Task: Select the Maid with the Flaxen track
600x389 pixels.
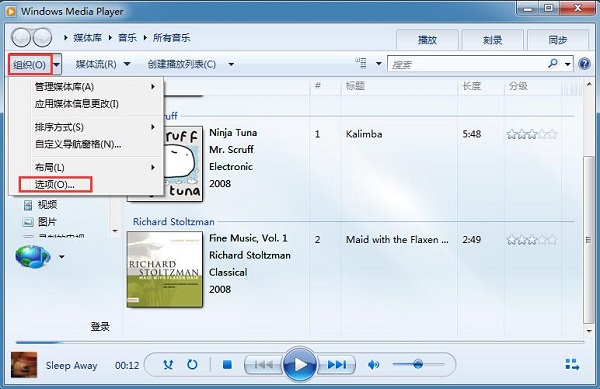Action: click(x=397, y=239)
